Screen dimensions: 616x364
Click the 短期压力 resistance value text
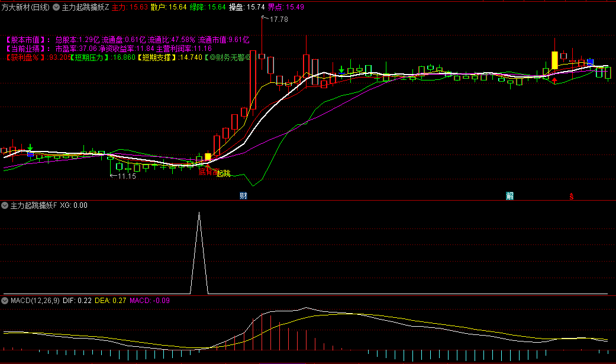[x=91, y=57]
